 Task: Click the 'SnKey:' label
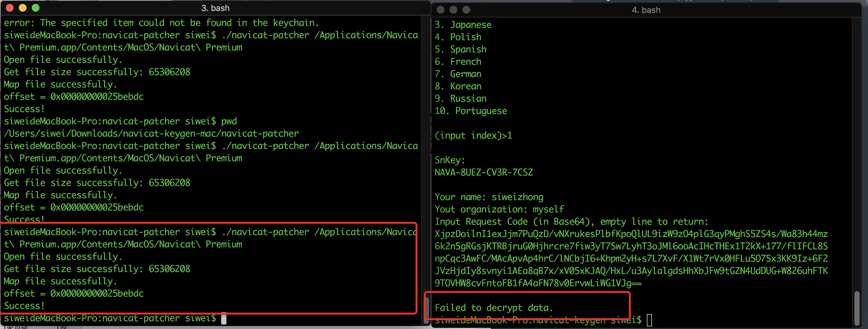450,160
